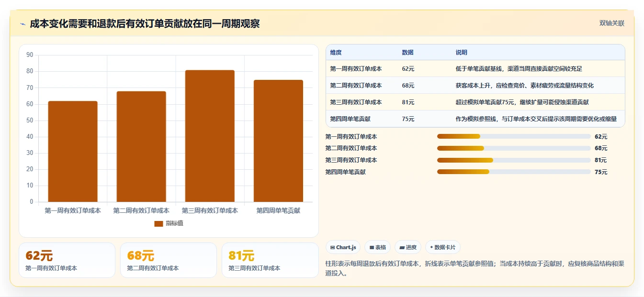Select the 表格 pill tag
This screenshot has width=644, height=297.
[x=378, y=247]
